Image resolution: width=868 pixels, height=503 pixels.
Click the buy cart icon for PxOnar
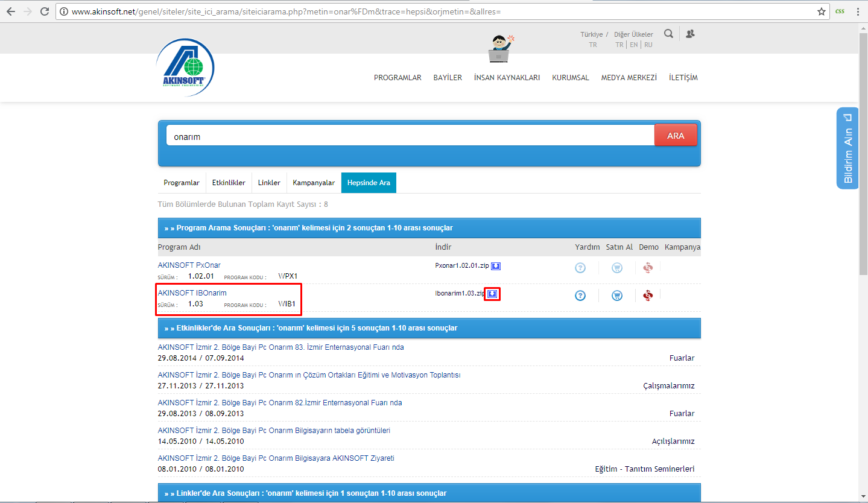(x=616, y=268)
